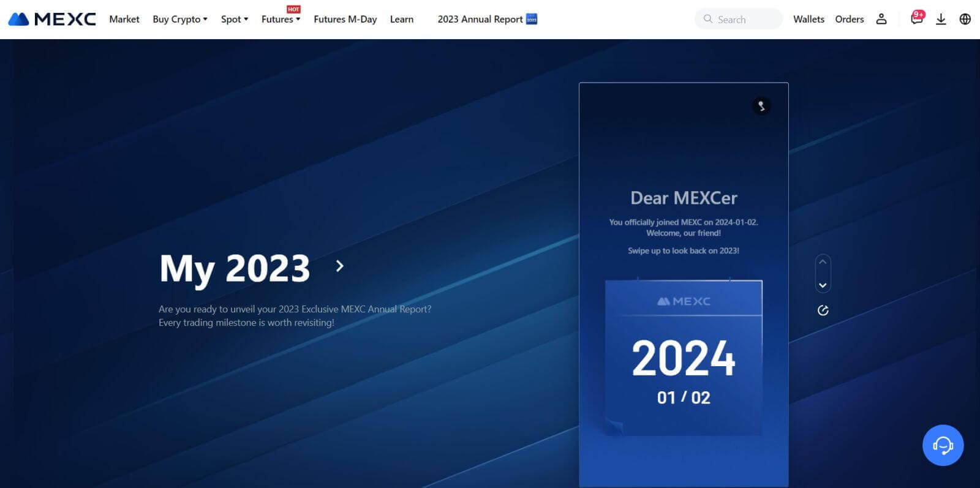The width and height of the screenshot is (980, 488).
Task: Click the share icon beside the report card
Action: click(823, 310)
